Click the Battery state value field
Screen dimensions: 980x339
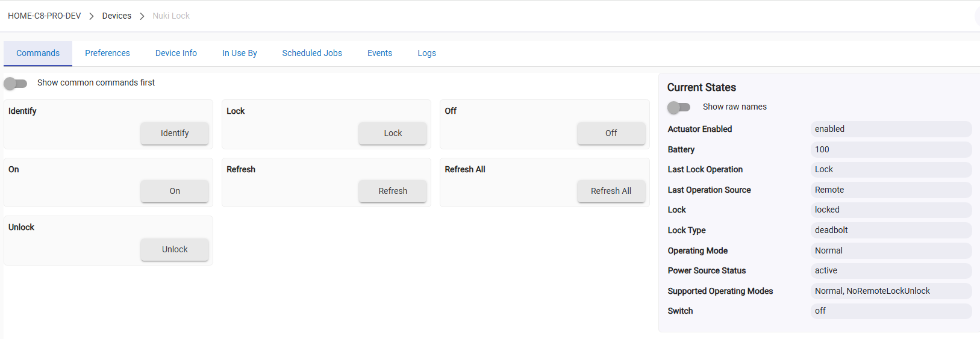tap(890, 149)
